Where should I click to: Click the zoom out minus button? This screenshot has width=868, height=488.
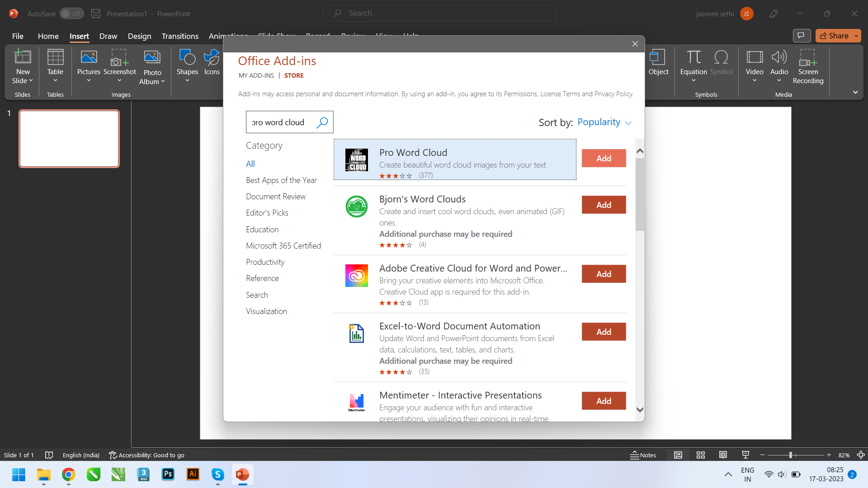click(x=763, y=455)
